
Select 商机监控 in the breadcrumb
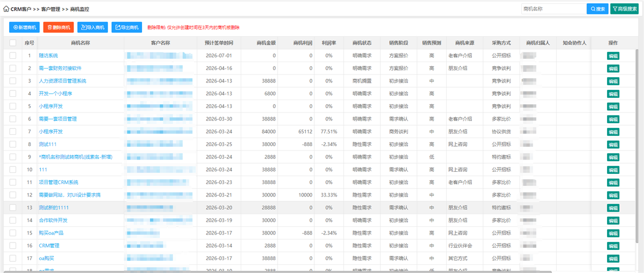(79, 9)
